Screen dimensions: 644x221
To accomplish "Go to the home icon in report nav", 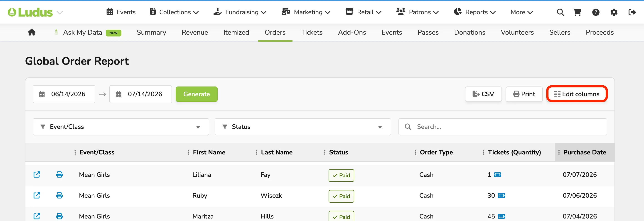I will (x=32, y=32).
